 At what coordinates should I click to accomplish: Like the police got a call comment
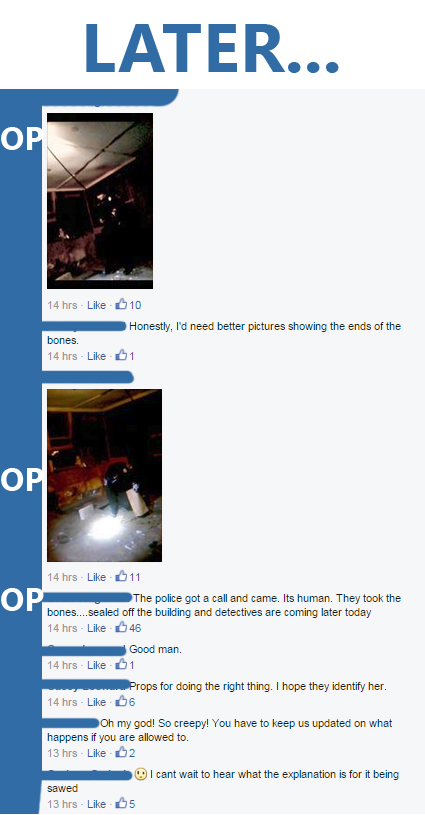pyautogui.click(x=97, y=628)
